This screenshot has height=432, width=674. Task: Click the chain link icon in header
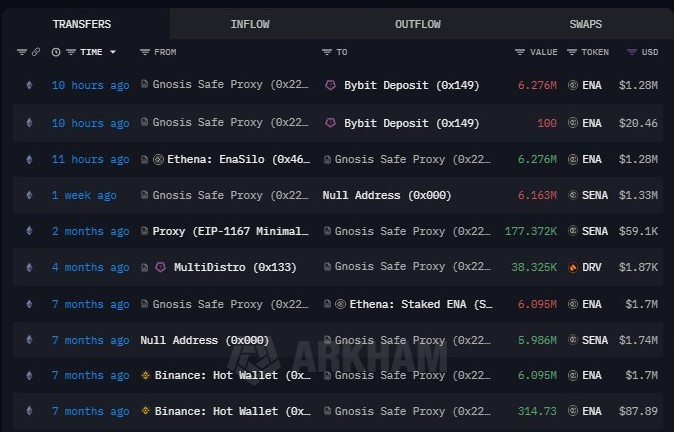(x=36, y=52)
